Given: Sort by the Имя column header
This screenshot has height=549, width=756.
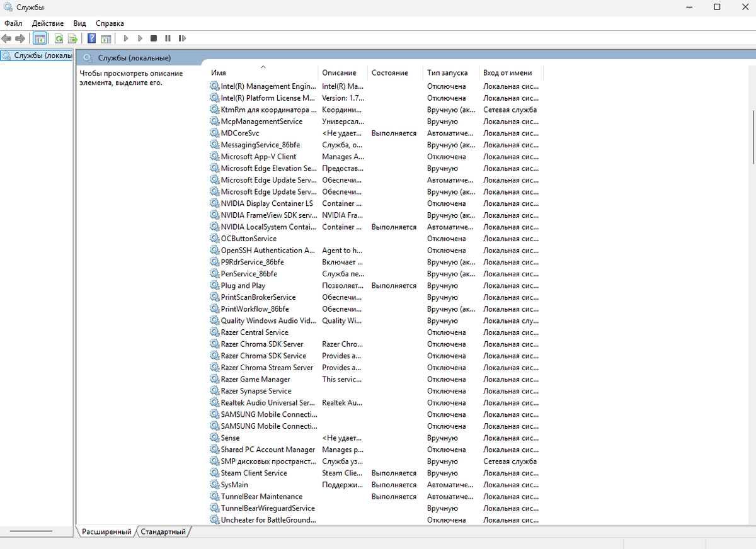Looking at the screenshot, I should click(263, 72).
